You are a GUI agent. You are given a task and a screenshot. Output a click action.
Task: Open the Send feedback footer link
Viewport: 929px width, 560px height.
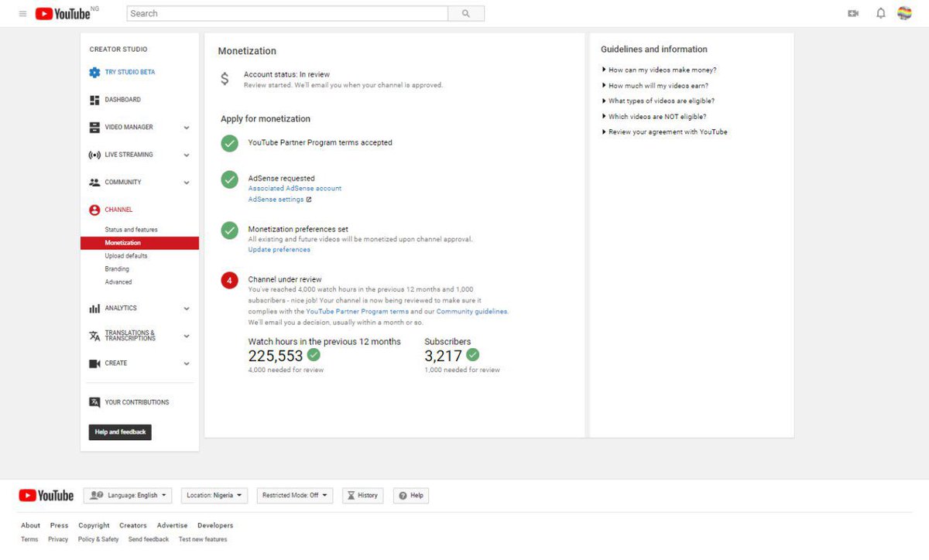(x=149, y=539)
